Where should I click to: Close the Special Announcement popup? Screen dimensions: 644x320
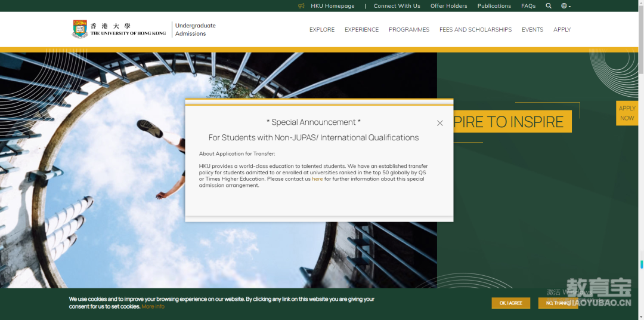(x=440, y=123)
